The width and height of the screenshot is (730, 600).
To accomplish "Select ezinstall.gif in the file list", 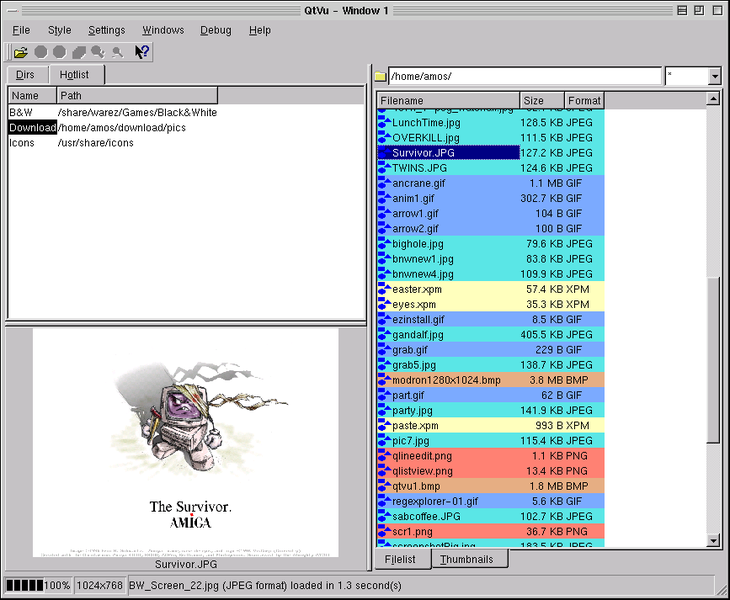I will tap(491, 320).
